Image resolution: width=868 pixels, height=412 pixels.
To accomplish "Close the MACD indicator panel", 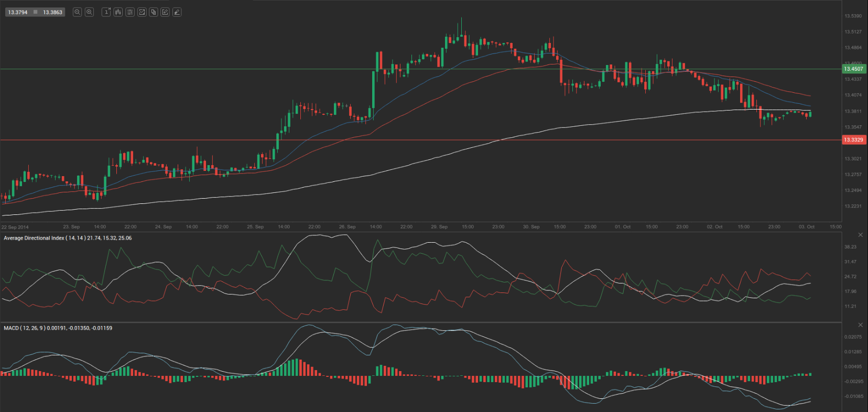I will tap(860, 325).
